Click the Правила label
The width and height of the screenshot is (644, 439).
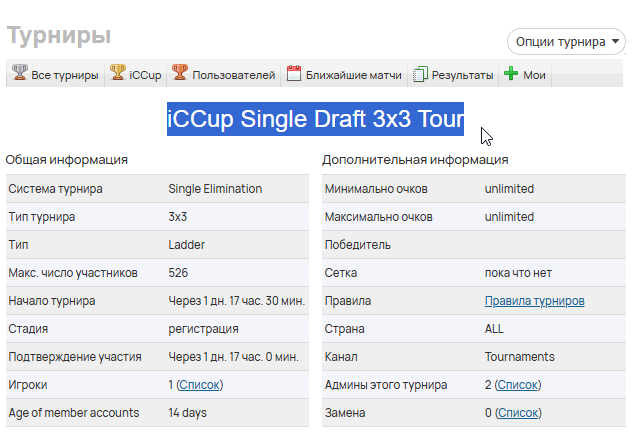tap(347, 301)
